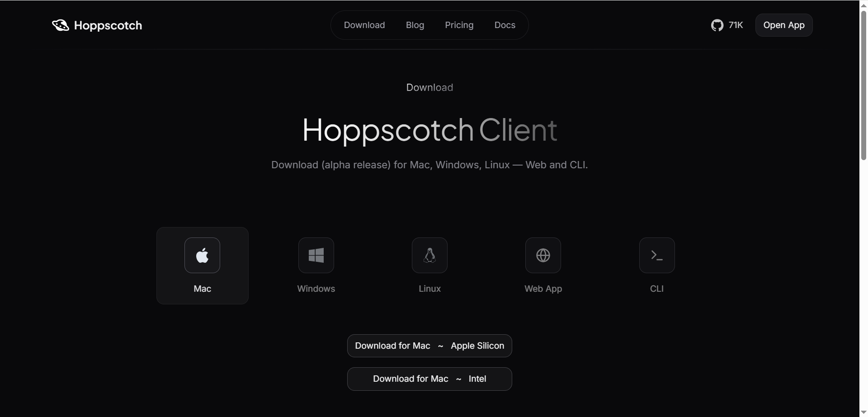Open the Docs link
The width and height of the screenshot is (868, 417).
tap(505, 25)
